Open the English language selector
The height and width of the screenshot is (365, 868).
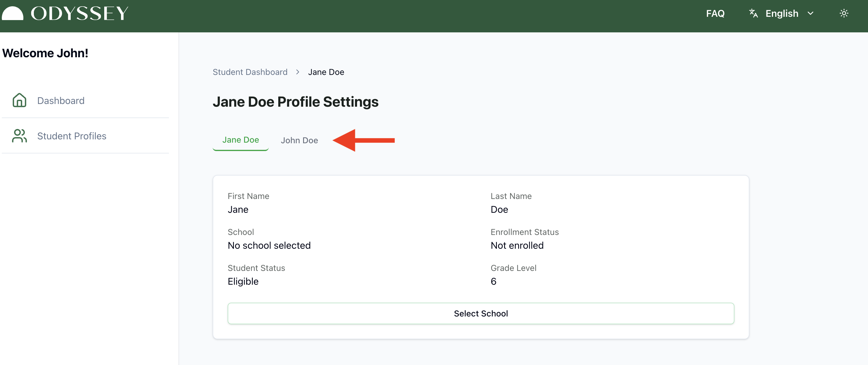[781, 13]
